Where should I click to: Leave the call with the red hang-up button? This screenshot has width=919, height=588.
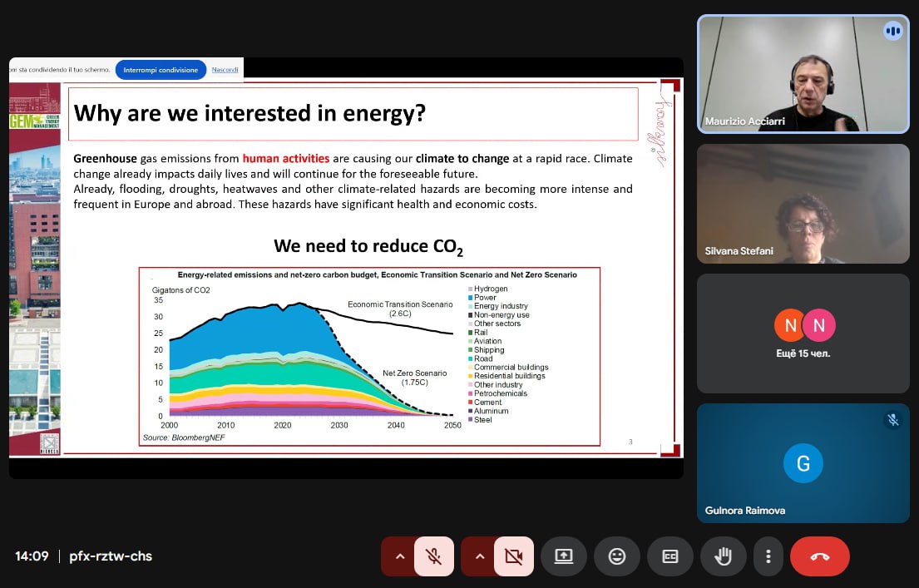tap(819, 556)
